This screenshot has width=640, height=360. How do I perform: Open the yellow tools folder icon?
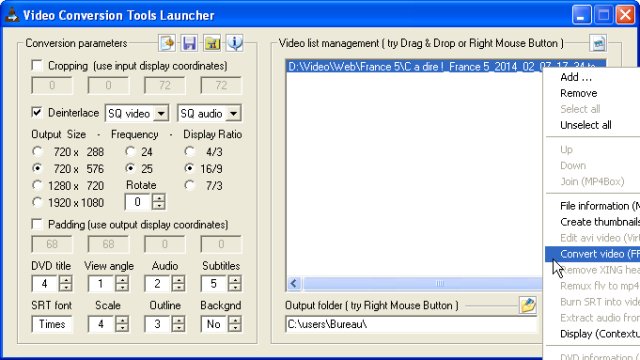pos(212,43)
